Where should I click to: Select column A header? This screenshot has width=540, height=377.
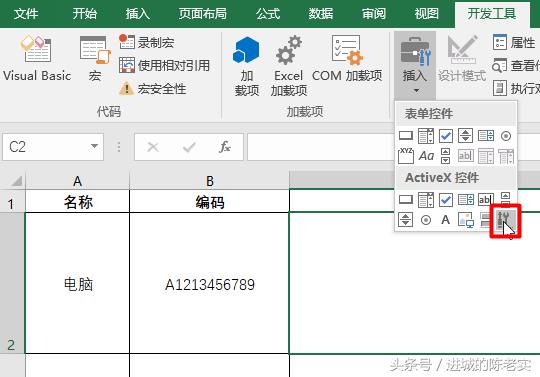(x=77, y=181)
